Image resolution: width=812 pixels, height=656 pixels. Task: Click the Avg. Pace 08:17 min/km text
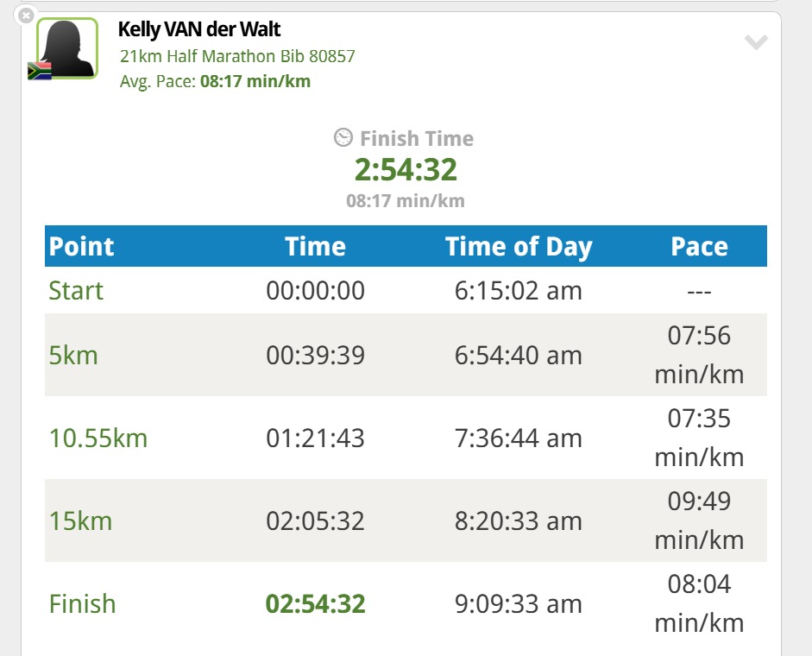(x=215, y=81)
